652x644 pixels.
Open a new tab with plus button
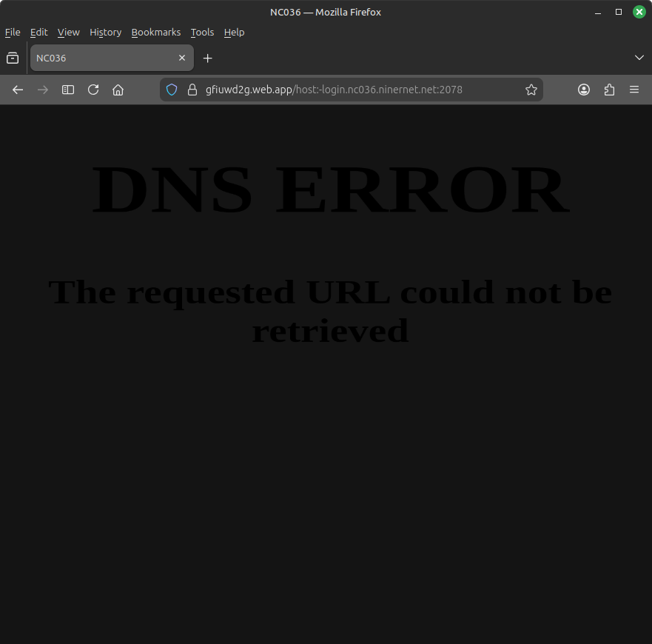(208, 58)
